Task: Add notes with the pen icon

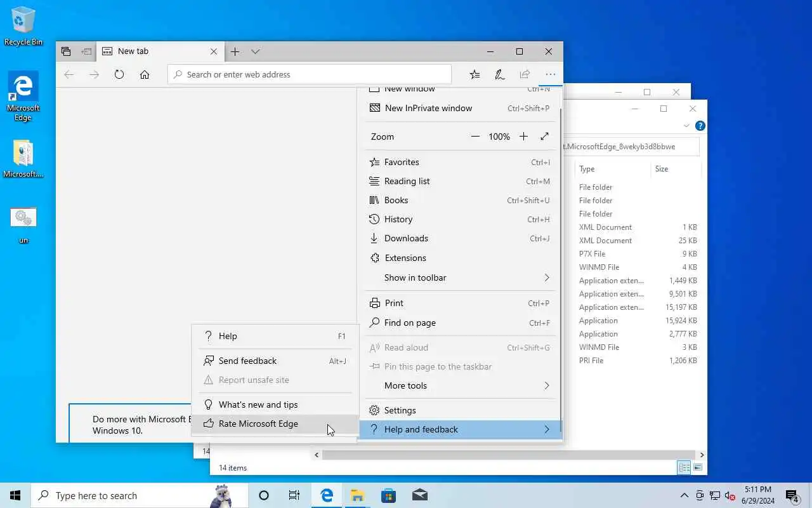Action: 500,74
